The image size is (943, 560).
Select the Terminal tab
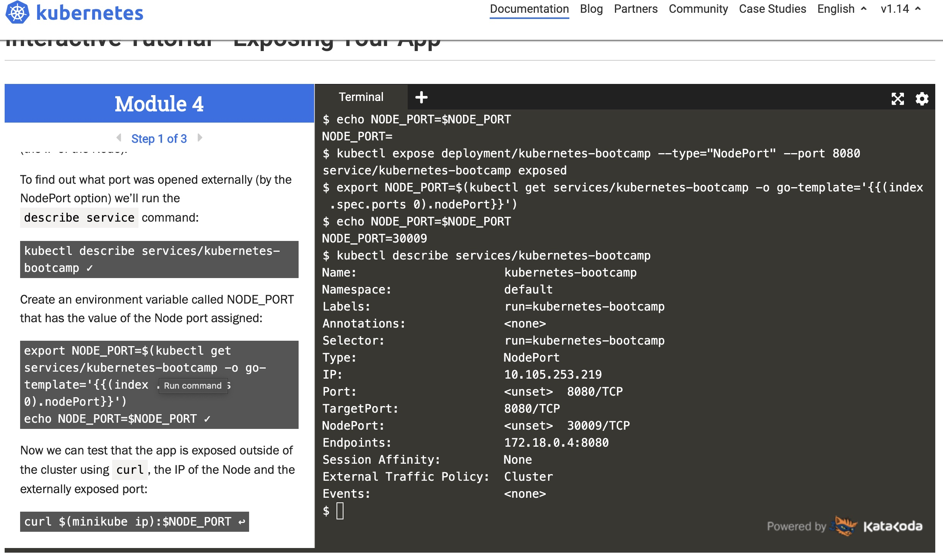361,97
